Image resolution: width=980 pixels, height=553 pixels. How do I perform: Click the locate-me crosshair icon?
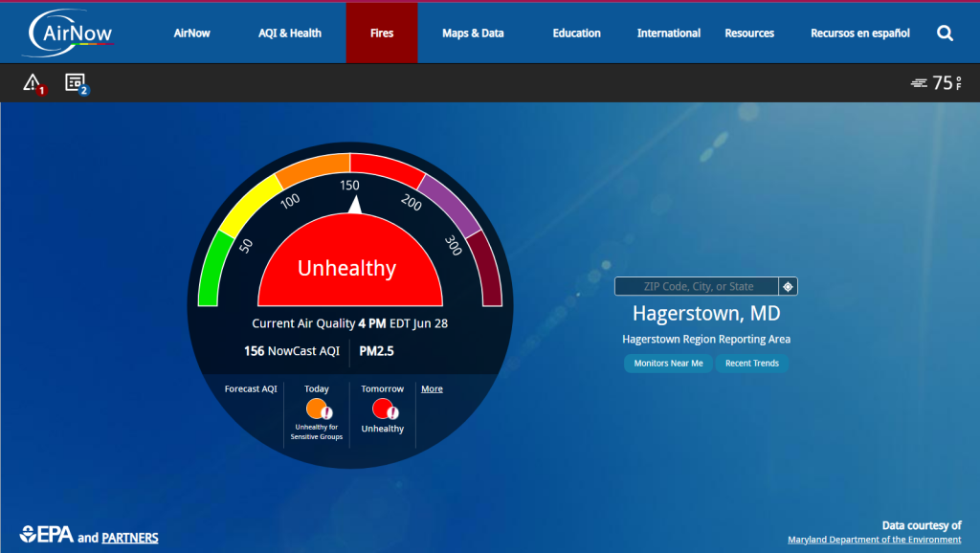pos(787,286)
